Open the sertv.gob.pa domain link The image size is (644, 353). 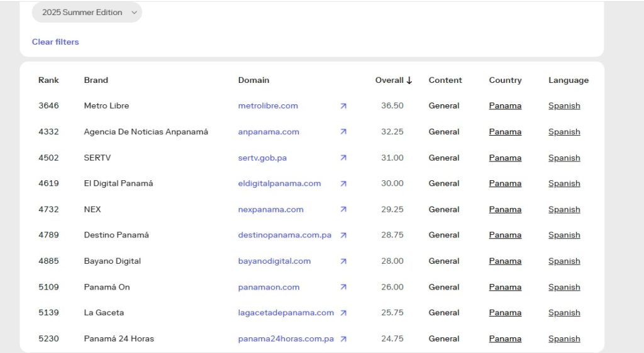[x=262, y=158]
